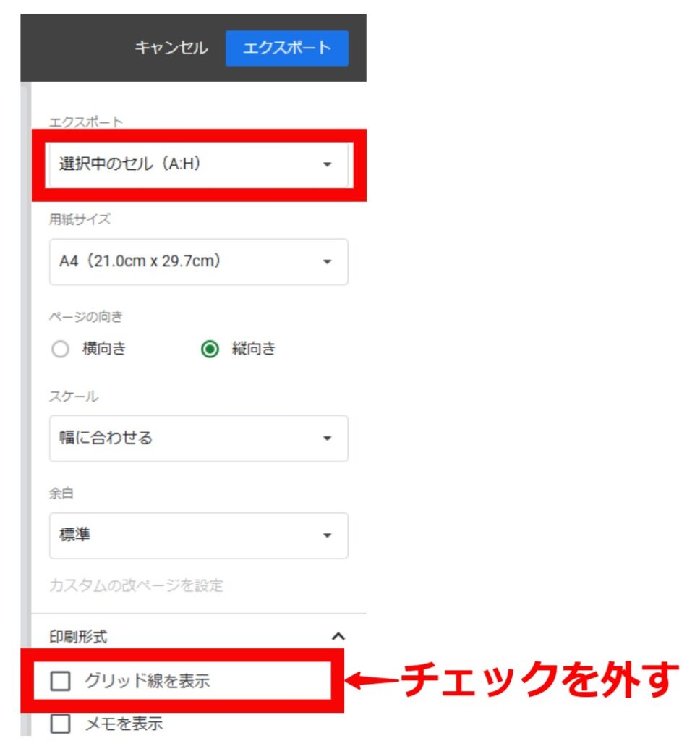The width and height of the screenshot is (700, 741).
Task: Click the gray vertical scrollbar on the panel's left
Action: pyautogui.click(x=26, y=405)
